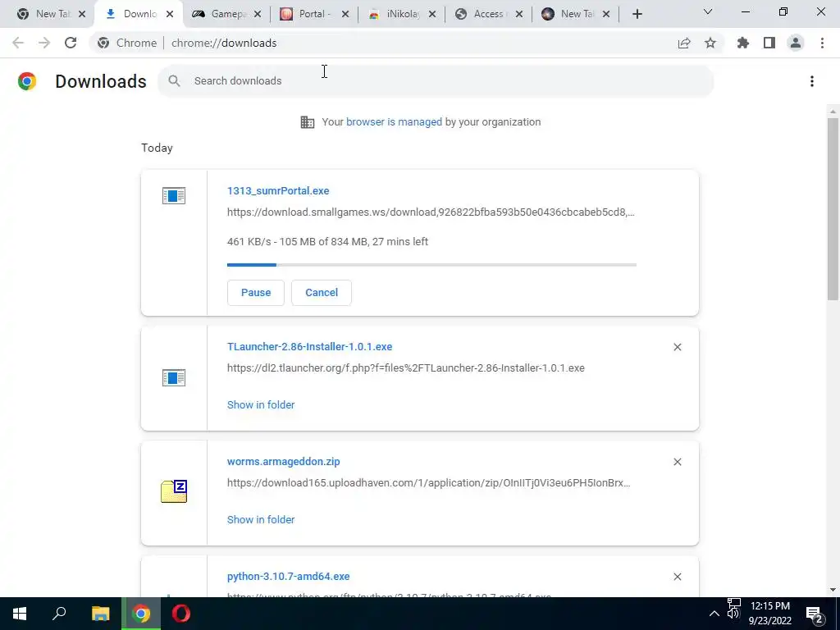Share this page icon in address bar
Viewport: 840px width, 630px height.
pos(684,43)
